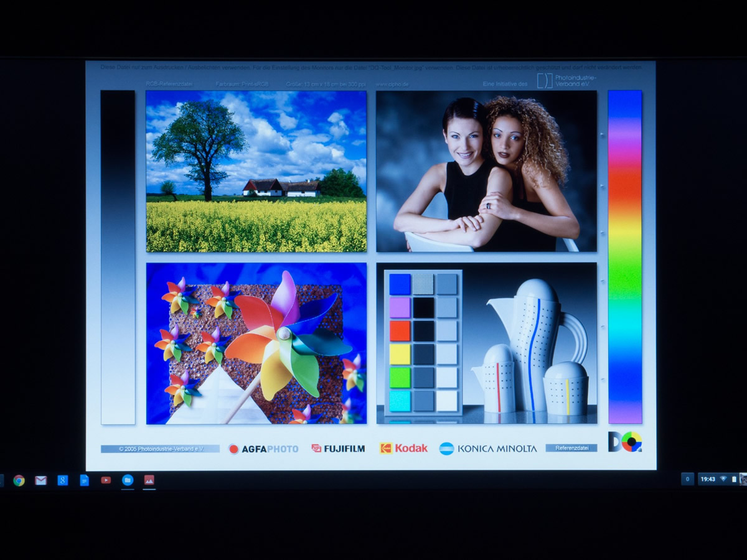Open the clock showing 19:43
Image resolution: width=747 pixels, height=560 pixels.
tap(708, 479)
